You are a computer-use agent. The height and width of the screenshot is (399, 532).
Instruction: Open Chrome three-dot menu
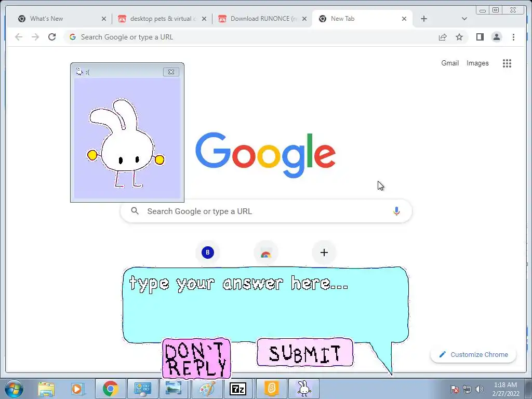pyautogui.click(x=513, y=37)
